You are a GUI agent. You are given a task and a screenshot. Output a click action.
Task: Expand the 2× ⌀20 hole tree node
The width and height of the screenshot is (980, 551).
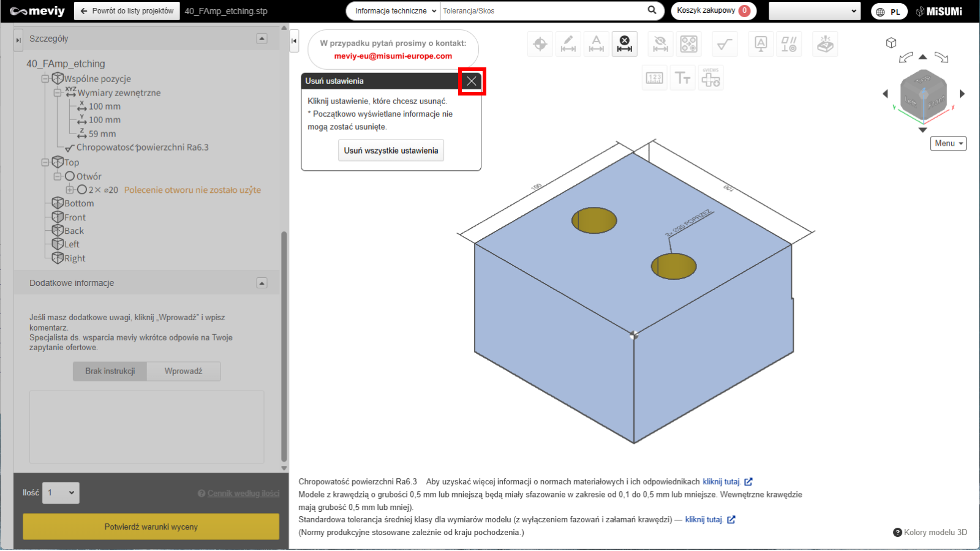tap(70, 190)
